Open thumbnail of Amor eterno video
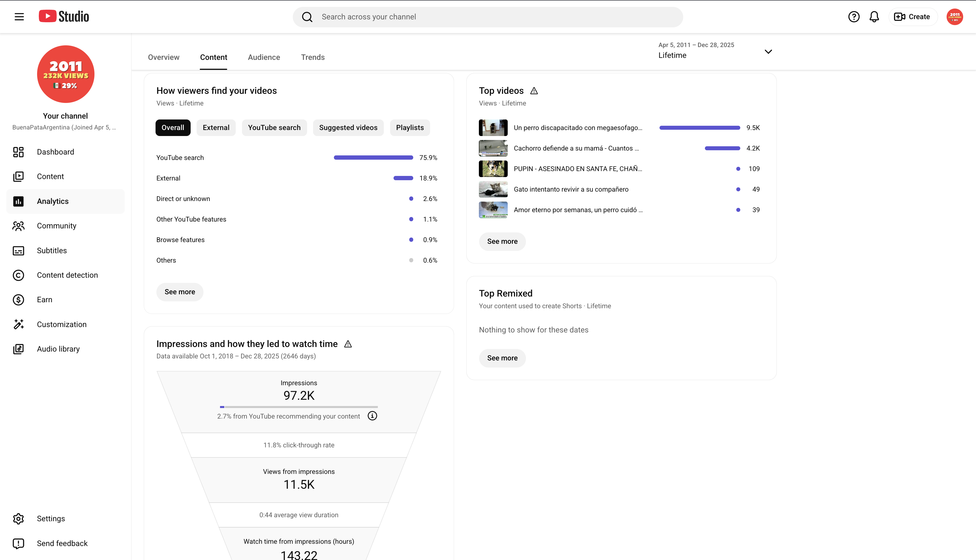 493,210
